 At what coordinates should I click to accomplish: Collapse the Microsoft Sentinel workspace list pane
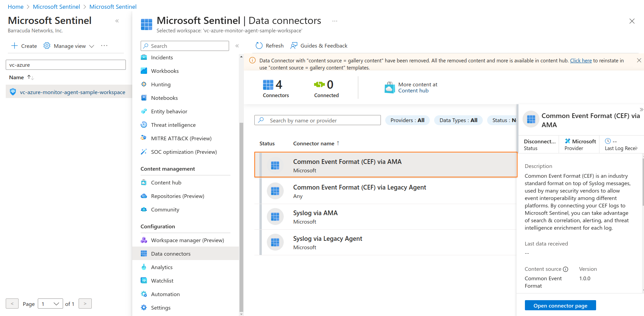117,21
